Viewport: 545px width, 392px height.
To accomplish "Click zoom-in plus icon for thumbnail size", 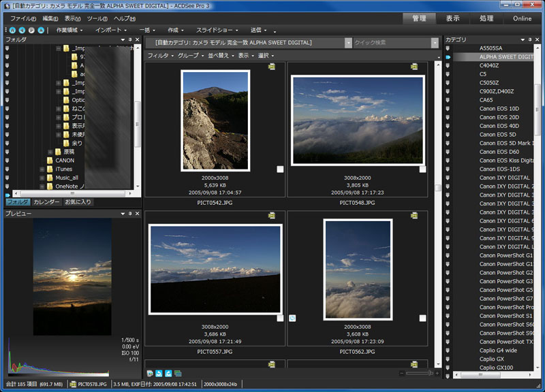I will [437, 373].
